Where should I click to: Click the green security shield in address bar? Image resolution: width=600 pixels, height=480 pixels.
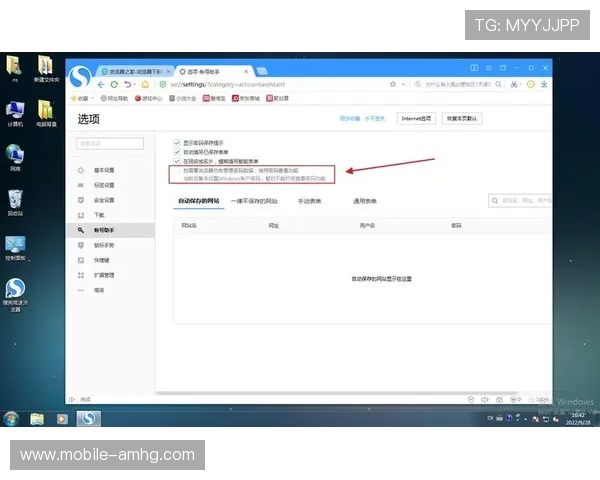(163, 84)
